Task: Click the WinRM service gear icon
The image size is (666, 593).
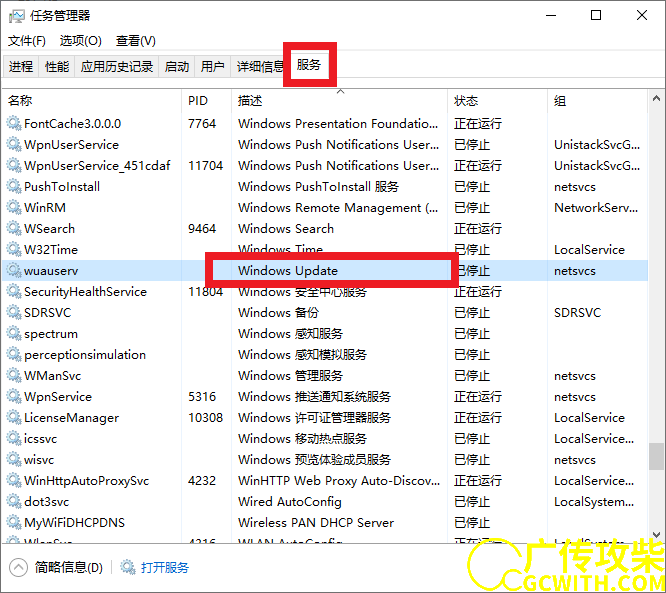Action: point(14,207)
